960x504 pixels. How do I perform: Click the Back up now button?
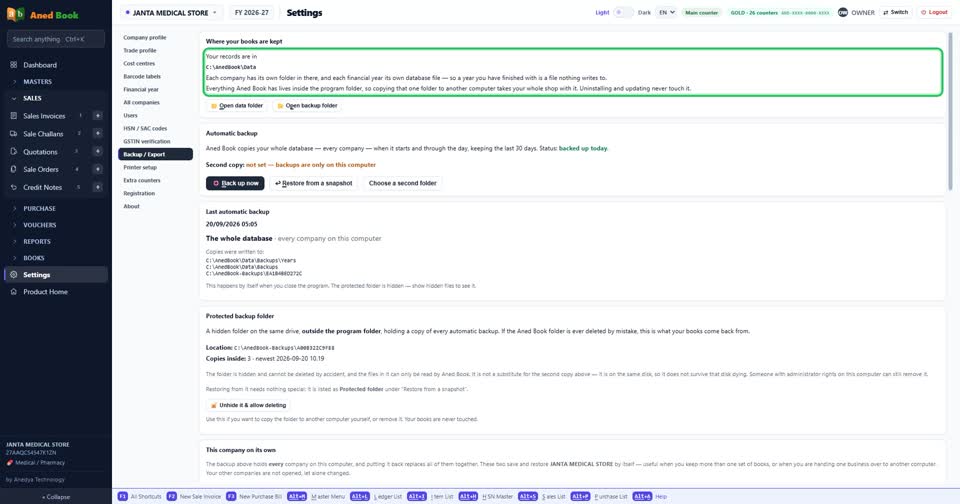tap(235, 183)
